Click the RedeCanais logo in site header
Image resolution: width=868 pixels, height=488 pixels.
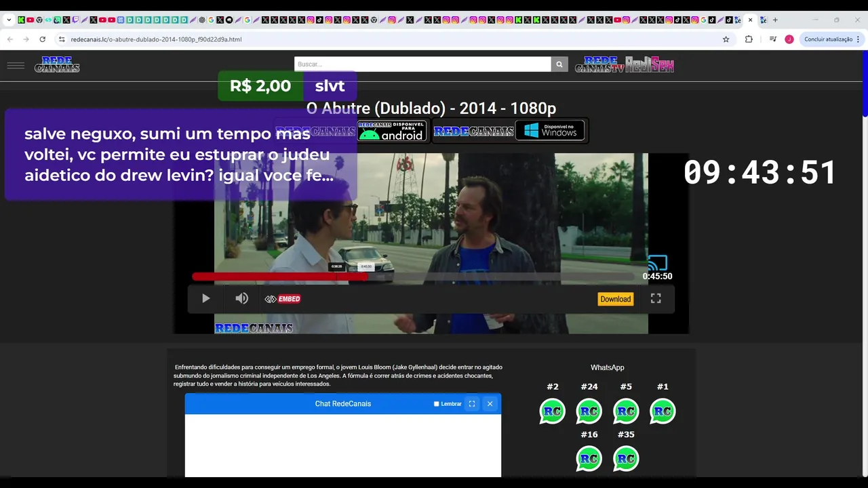click(57, 64)
